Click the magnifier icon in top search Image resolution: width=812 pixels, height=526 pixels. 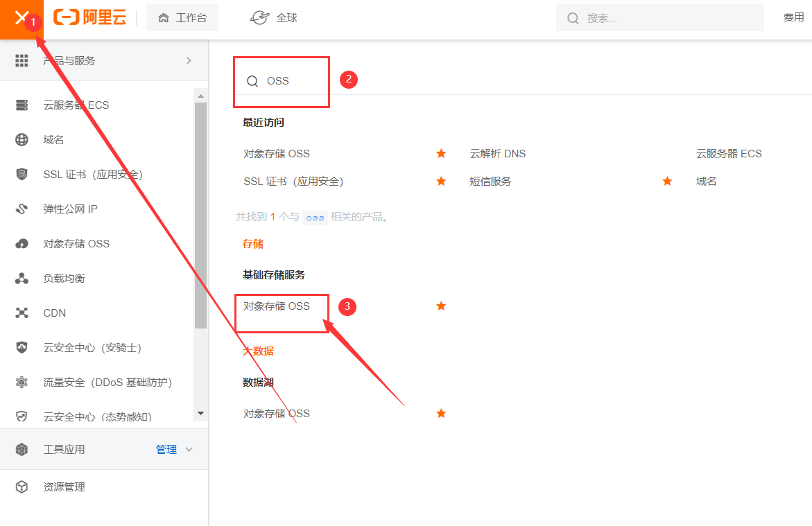[573, 18]
